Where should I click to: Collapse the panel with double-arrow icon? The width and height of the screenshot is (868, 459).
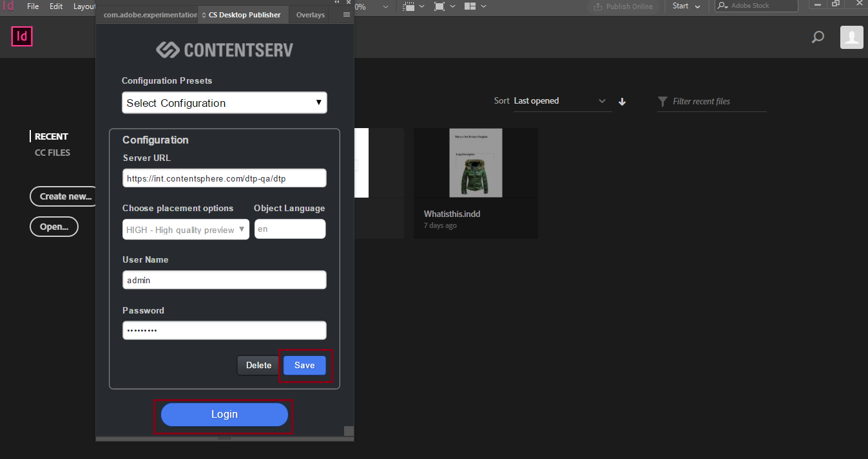pos(336,3)
